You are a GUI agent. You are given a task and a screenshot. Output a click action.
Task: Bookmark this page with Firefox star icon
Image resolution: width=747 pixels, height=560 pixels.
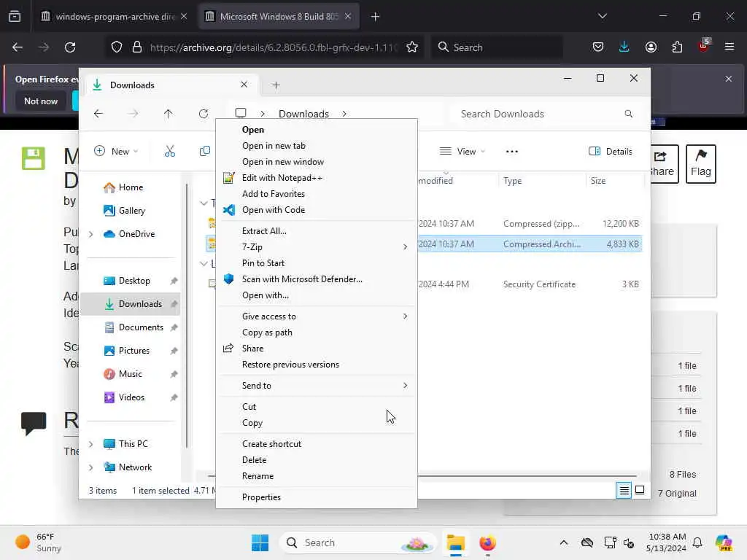412,47
